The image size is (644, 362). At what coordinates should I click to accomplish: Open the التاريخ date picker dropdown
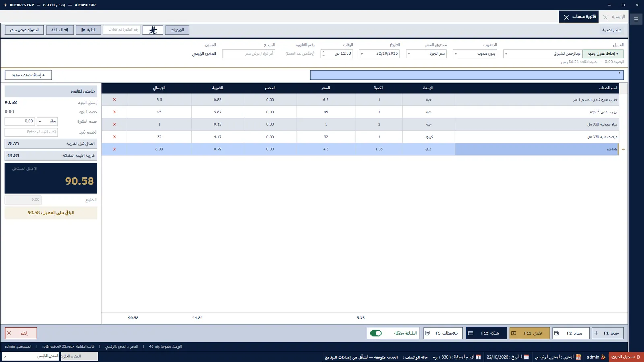coord(362,54)
